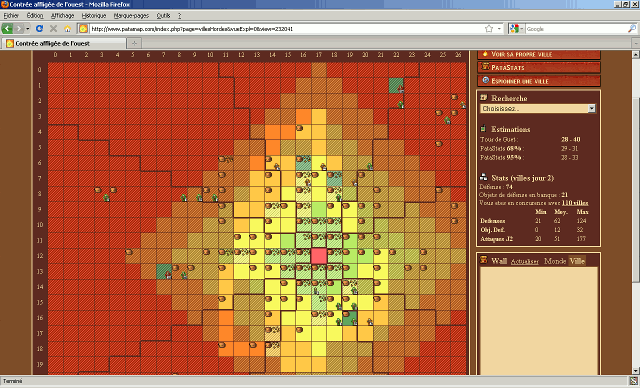Click the PataStats 68% value 29 - 31

[569, 149]
